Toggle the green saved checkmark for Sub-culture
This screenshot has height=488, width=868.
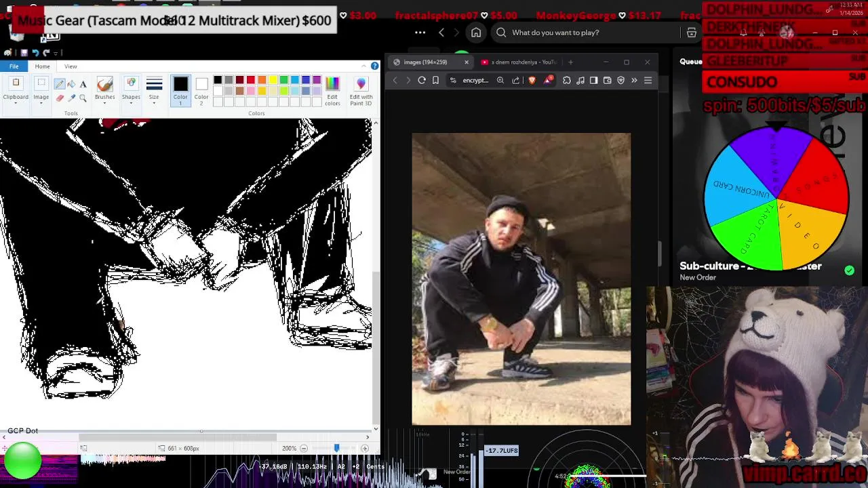click(x=849, y=270)
